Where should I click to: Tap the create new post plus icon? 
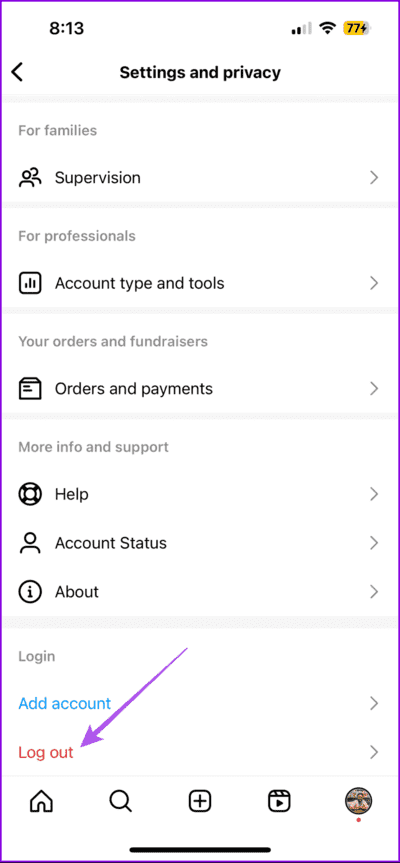(x=200, y=801)
